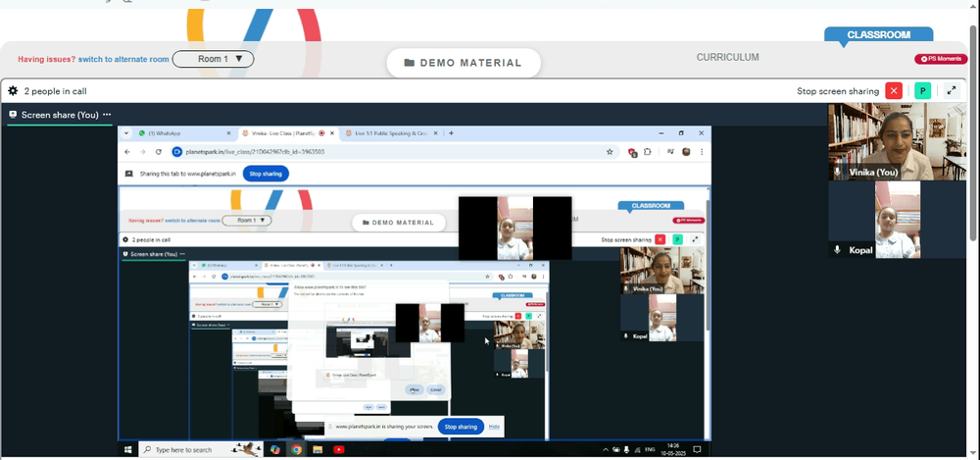Select the largest Kopal video tile

pos(897,220)
